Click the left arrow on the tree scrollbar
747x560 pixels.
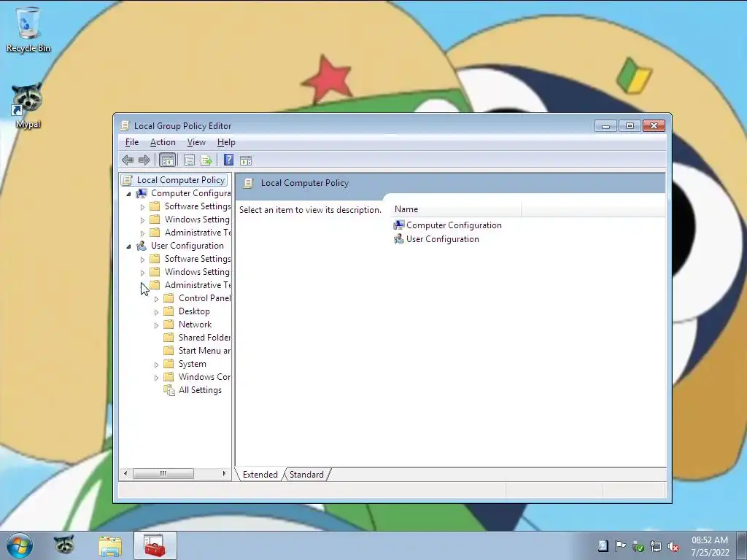[x=125, y=474]
